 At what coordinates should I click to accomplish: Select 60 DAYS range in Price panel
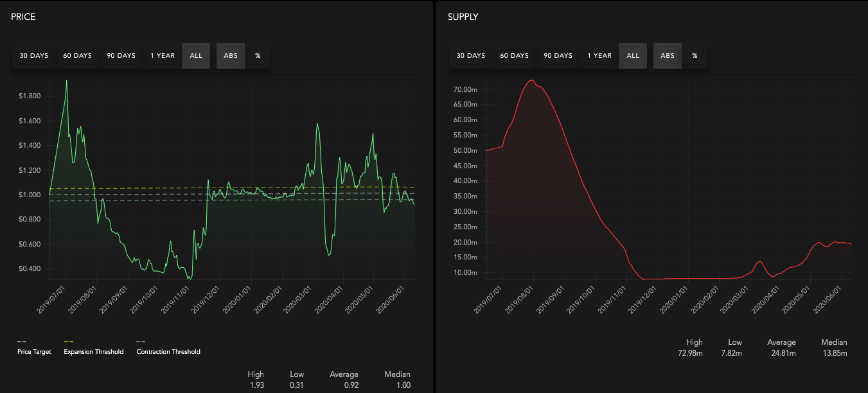point(77,56)
